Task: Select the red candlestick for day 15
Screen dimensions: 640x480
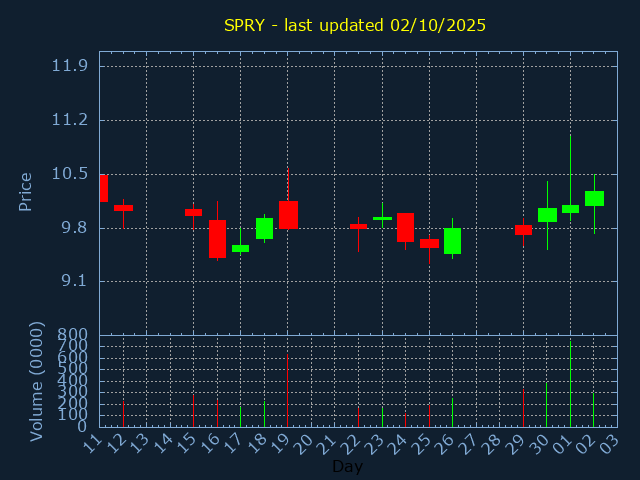Action: click(193, 212)
